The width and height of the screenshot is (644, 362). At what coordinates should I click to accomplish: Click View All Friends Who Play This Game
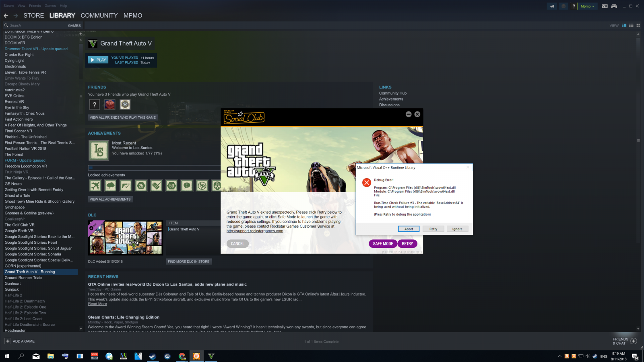(123, 117)
